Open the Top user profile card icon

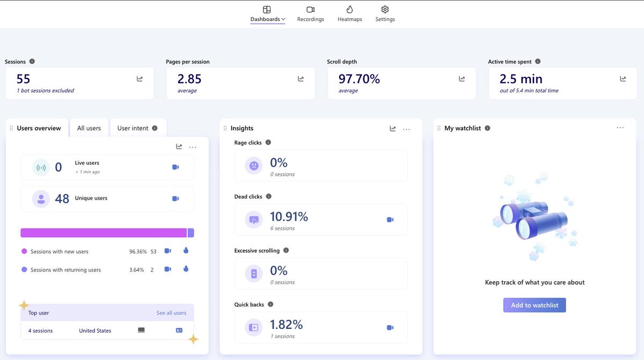click(179, 330)
